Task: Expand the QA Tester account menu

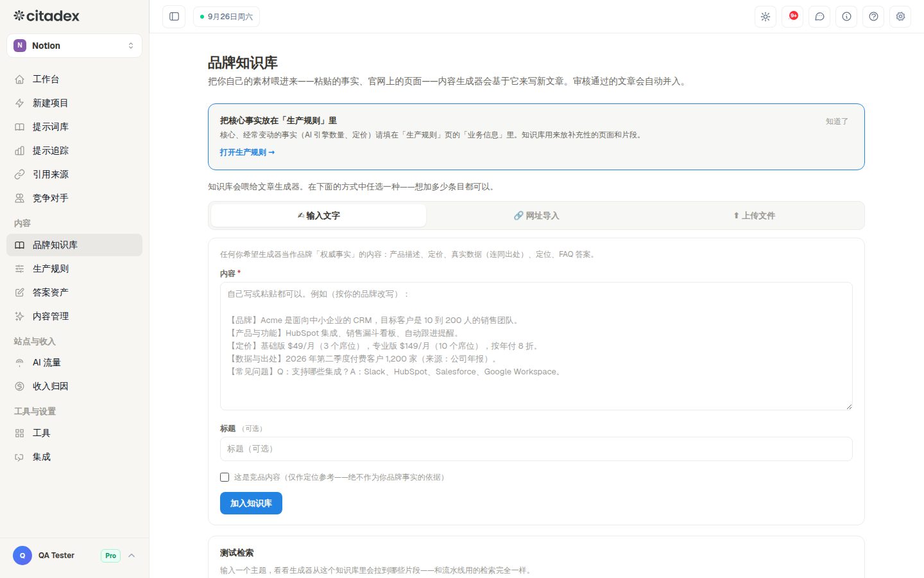Action: point(74,556)
